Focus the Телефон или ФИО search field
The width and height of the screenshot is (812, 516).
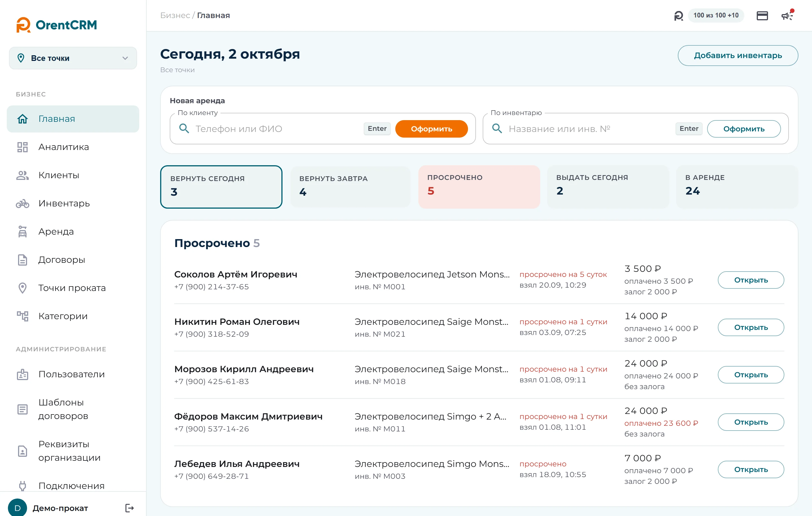[x=277, y=129]
